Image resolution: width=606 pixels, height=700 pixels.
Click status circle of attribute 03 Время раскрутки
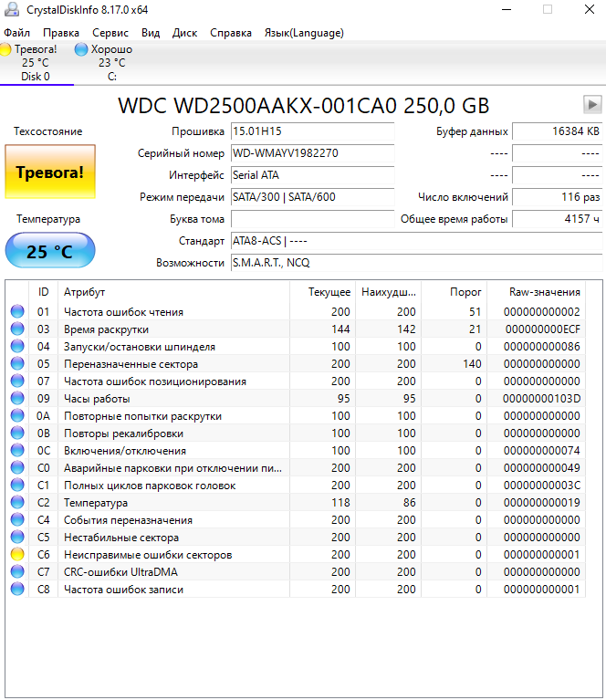17,329
